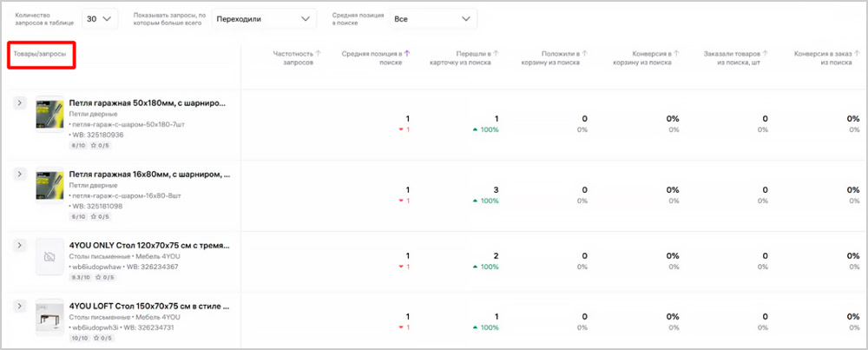Open Средняя позиция в поиске dropdown Все
This screenshot has height=350, width=868.
pos(431,18)
